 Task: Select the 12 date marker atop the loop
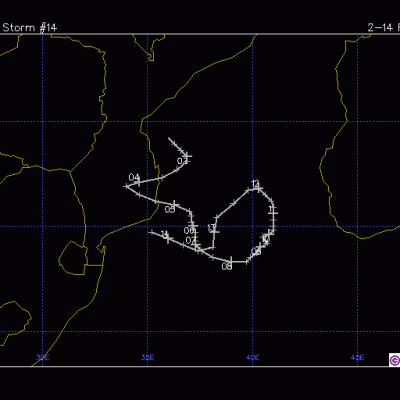255,184
